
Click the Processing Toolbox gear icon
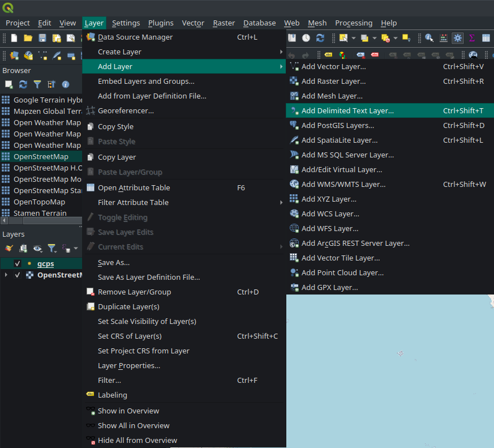[x=457, y=38]
